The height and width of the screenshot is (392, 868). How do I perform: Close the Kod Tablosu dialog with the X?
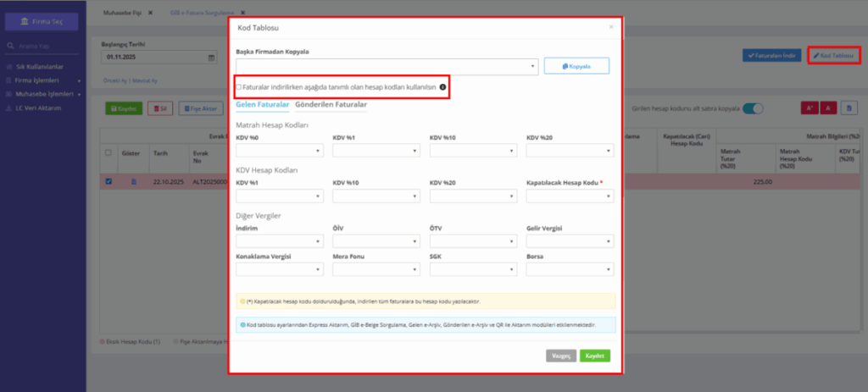tap(611, 26)
